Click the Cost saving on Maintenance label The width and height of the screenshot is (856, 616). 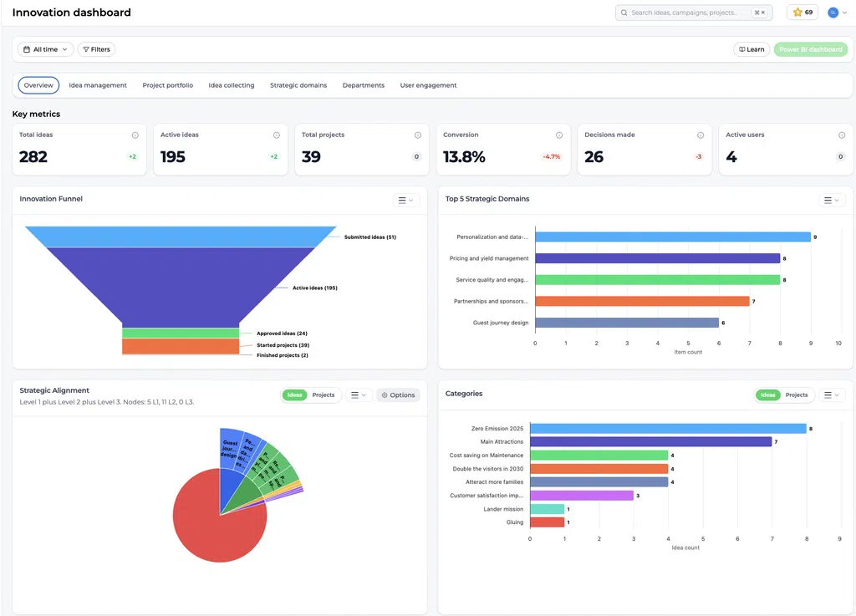[486, 455]
